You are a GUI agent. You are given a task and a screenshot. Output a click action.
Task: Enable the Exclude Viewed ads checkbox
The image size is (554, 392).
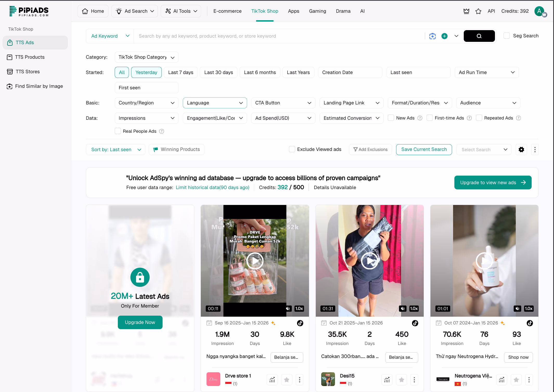coord(292,149)
